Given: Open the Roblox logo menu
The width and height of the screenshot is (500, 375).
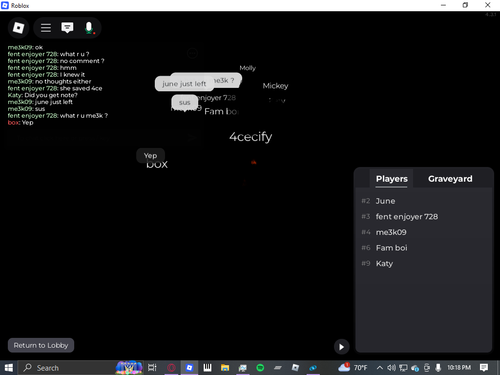Looking at the screenshot, I should tap(18, 28).
